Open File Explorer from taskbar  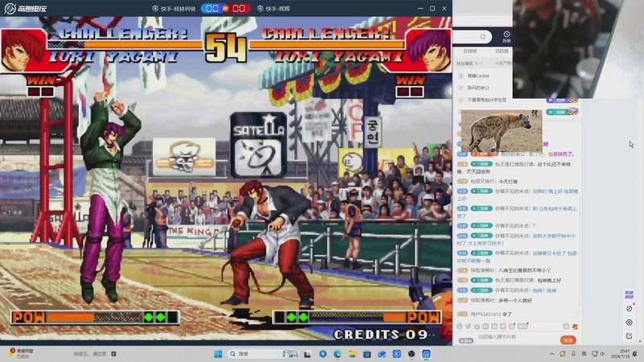[352, 354]
